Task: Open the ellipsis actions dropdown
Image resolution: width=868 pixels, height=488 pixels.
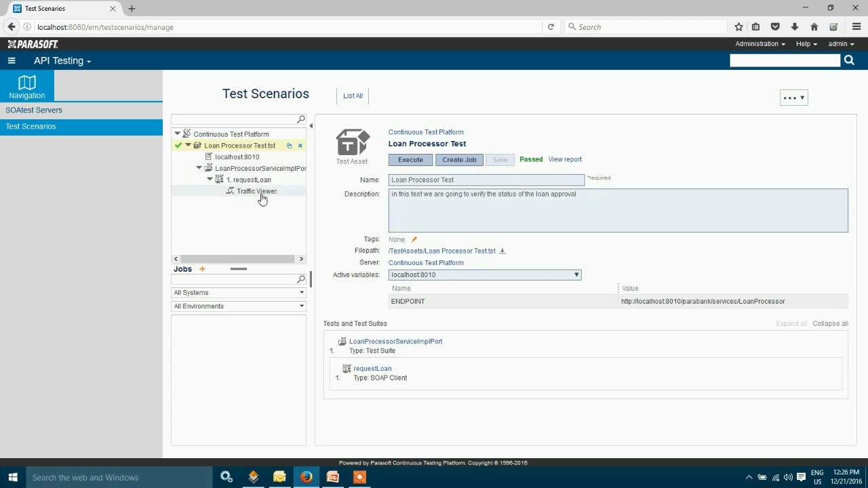Action: click(794, 98)
